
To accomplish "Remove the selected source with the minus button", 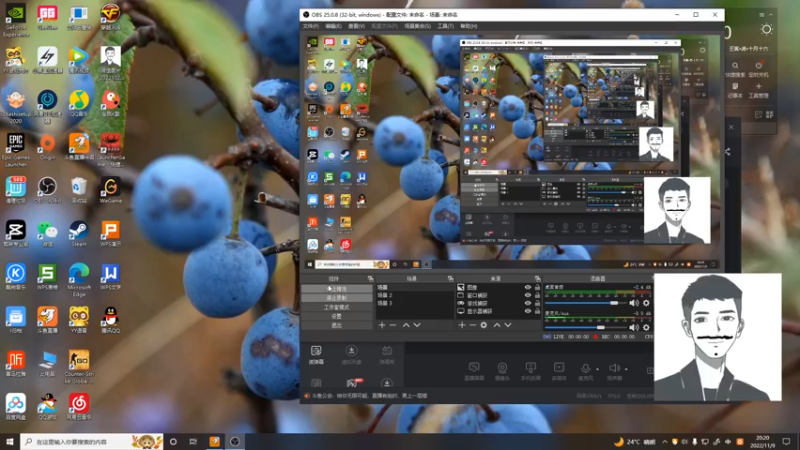I will [472, 325].
